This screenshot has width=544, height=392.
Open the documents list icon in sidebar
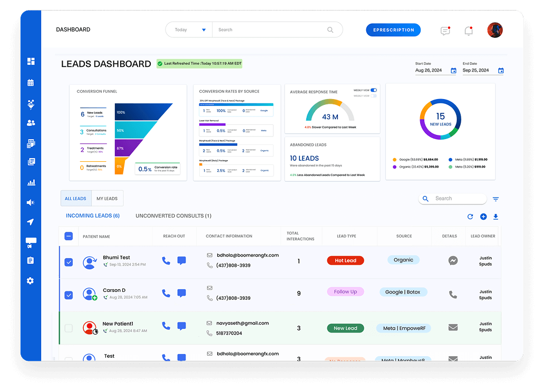tap(31, 162)
